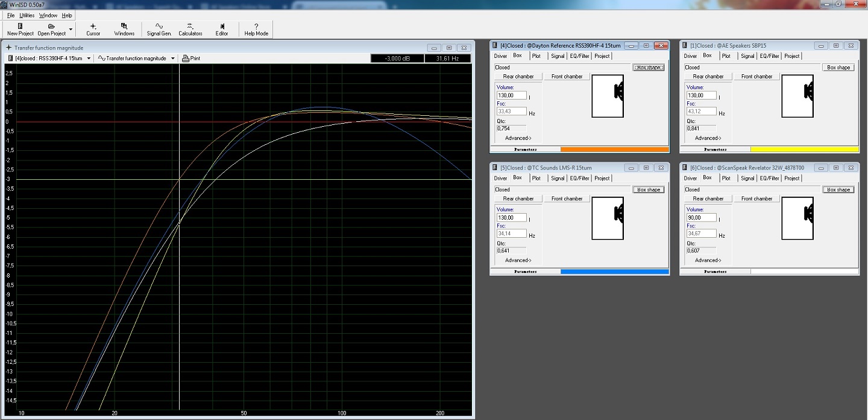
Task: Click the 33,43 Fsc value in Dayton window
Action: tap(511, 112)
